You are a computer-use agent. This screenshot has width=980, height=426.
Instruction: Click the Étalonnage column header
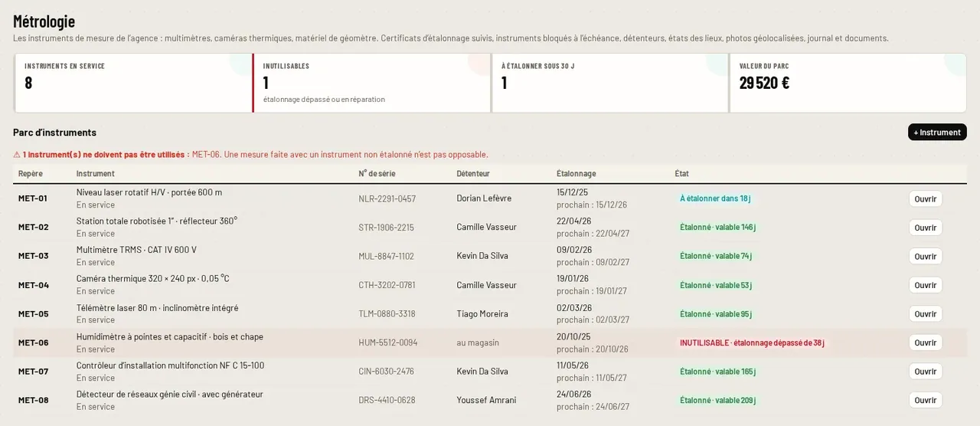(x=576, y=174)
